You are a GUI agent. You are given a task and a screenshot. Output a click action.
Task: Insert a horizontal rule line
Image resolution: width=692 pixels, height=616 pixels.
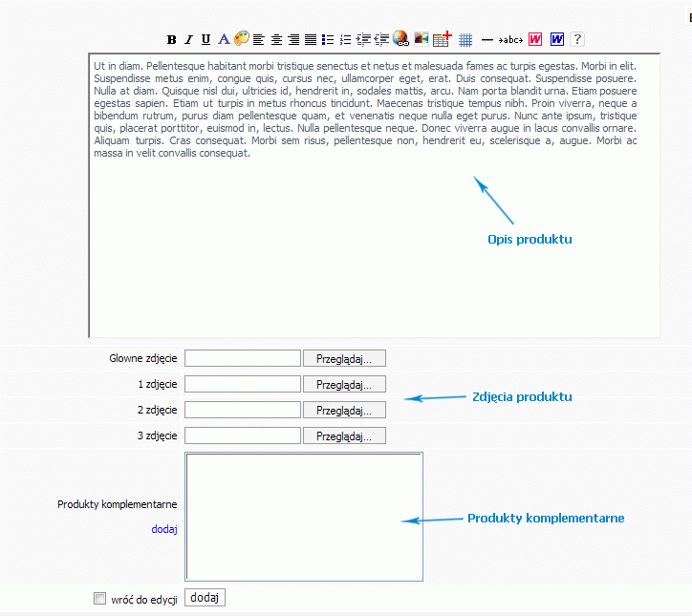click(487, 40)
